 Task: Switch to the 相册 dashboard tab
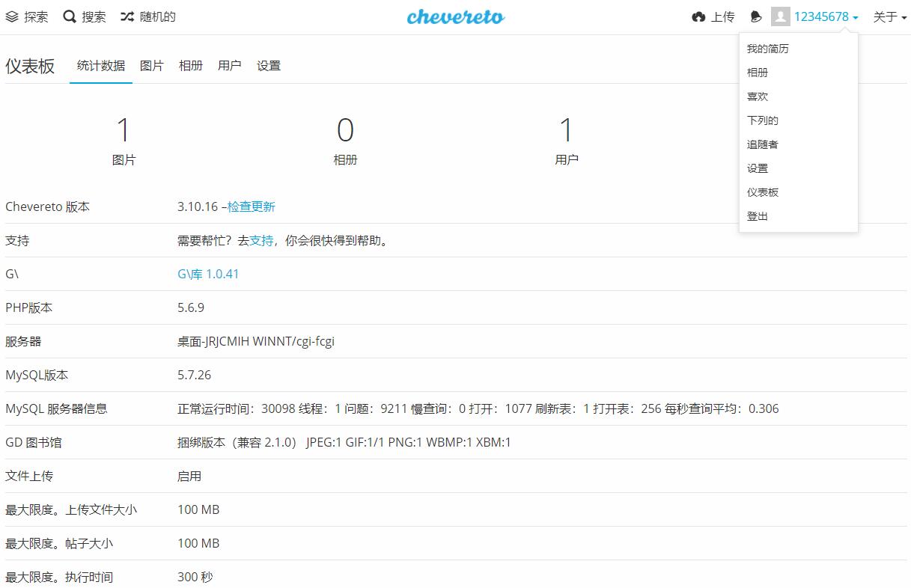click(191, 66)
